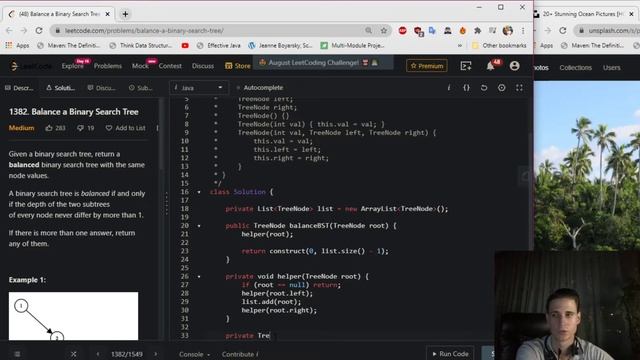Collapse class Solution fold arrow at line 16
The width and height of the screenshot is (640, 360).
point(199,192)
